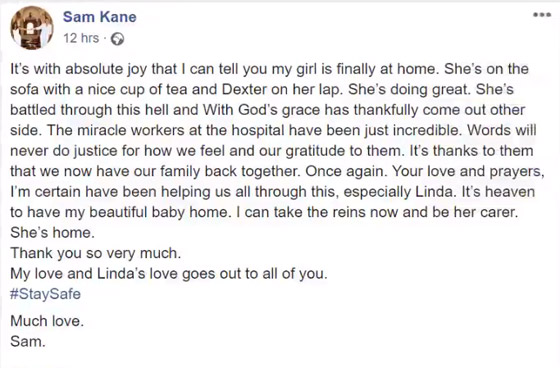Click the words 'Once again.' in the post
This screenshot has width=560, height=368.
(x=346, y=171)
